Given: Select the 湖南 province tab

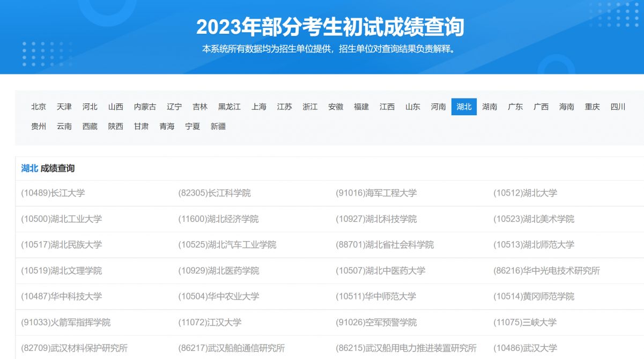Looking at the screenshot, I should [490, 107].
